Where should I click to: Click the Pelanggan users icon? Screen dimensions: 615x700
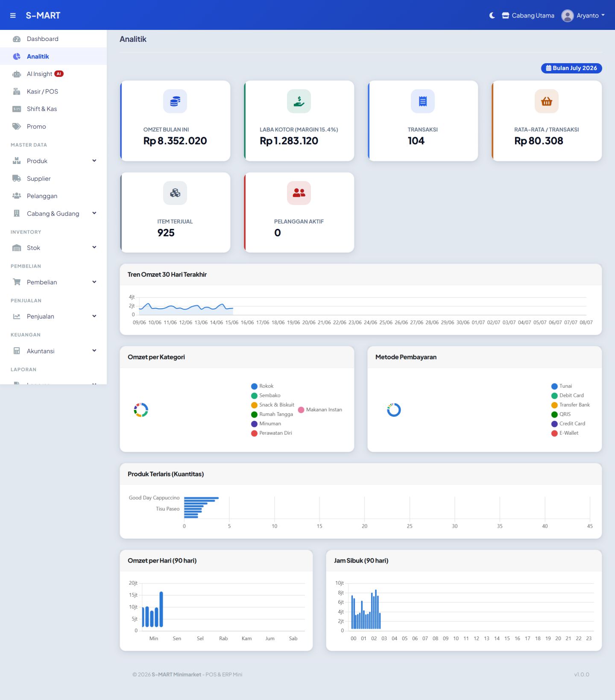pos(17,196)
